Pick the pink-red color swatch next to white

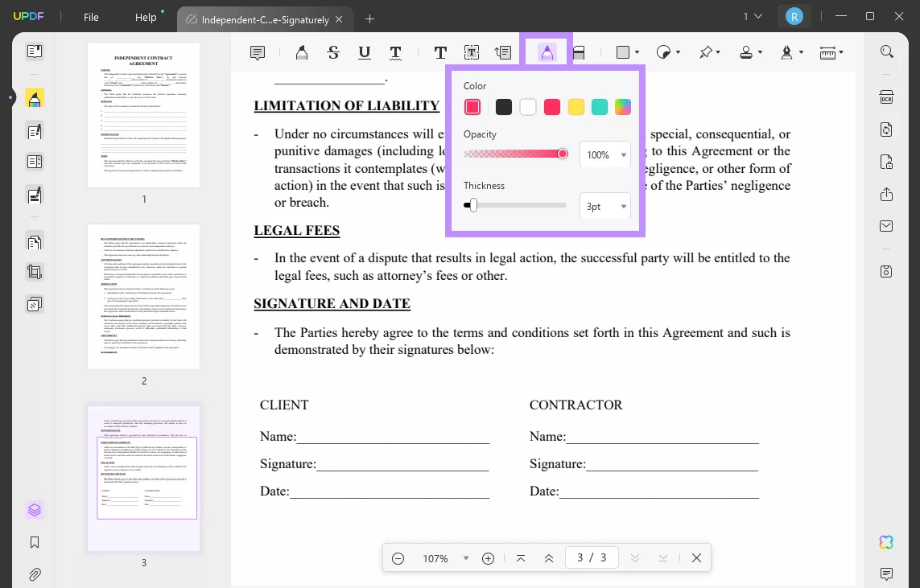coord(551,107)
